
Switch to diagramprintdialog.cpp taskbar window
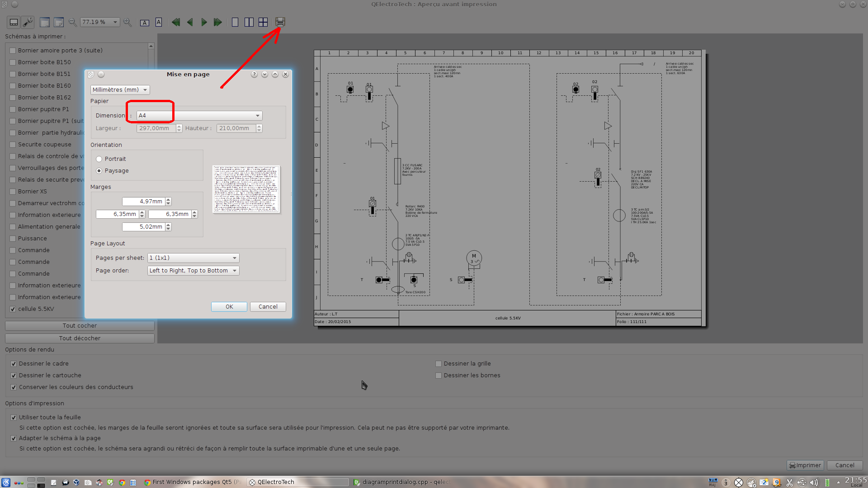click(x=402, y=482)
